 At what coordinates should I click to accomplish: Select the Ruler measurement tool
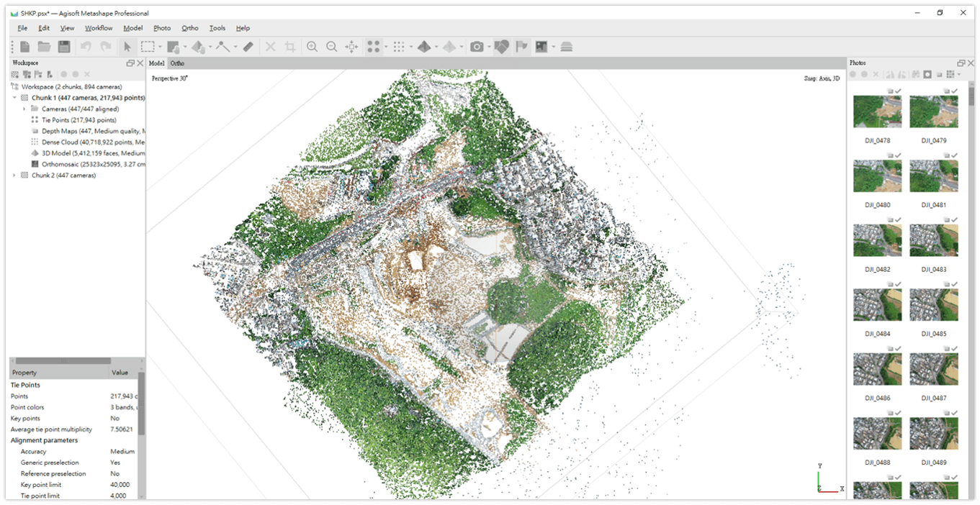point(248,47)
